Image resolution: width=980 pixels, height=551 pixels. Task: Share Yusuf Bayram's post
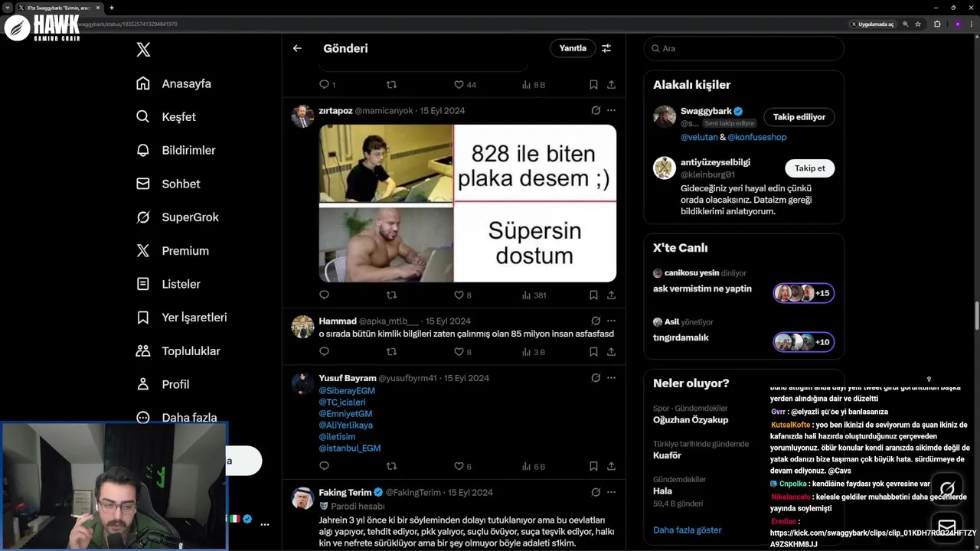coord(611,466)
